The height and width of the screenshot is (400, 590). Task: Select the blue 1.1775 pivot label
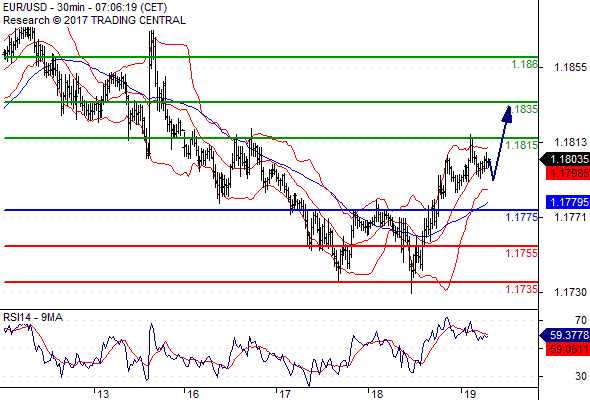522,217
